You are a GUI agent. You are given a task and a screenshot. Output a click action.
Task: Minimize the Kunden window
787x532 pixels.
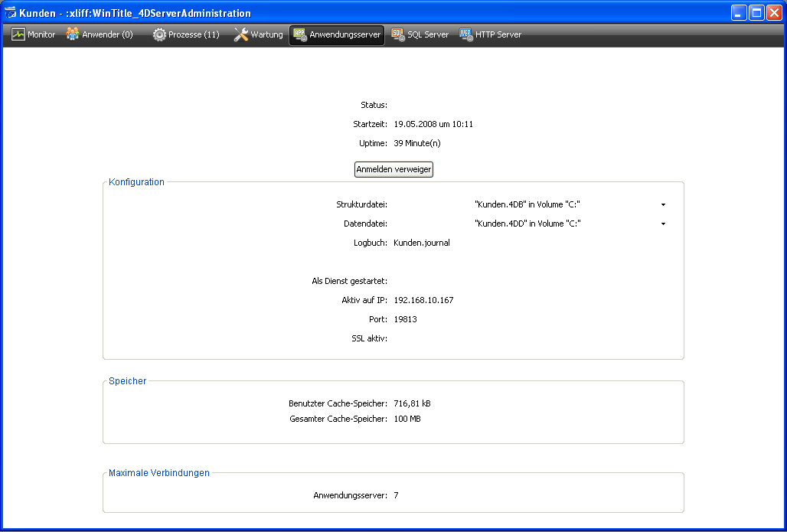(739, 13)
